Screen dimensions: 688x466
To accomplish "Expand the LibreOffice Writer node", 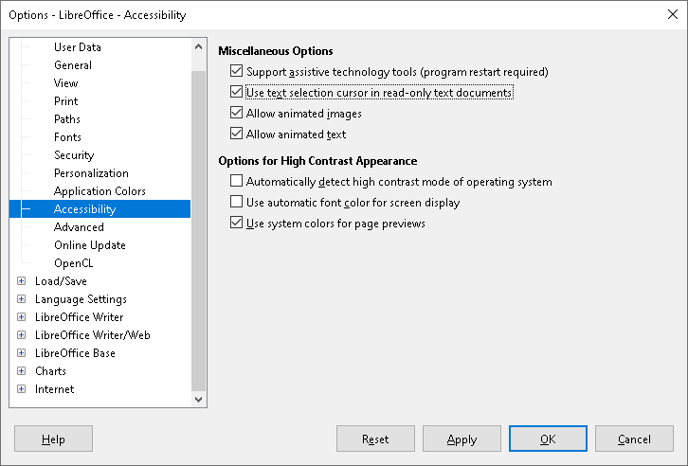I will [21, 317].
